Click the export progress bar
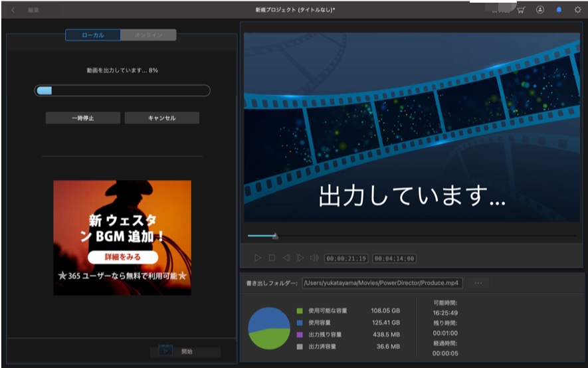The height and width of the screenshot is (368, 588). 122,91
